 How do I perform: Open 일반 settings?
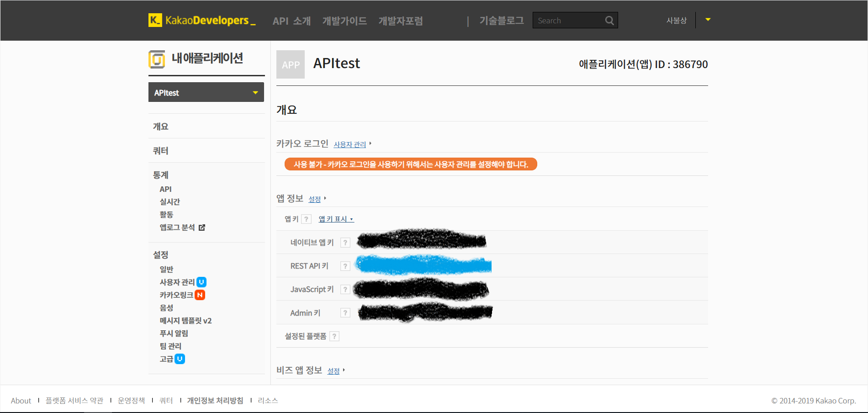[x=166, y=270]
